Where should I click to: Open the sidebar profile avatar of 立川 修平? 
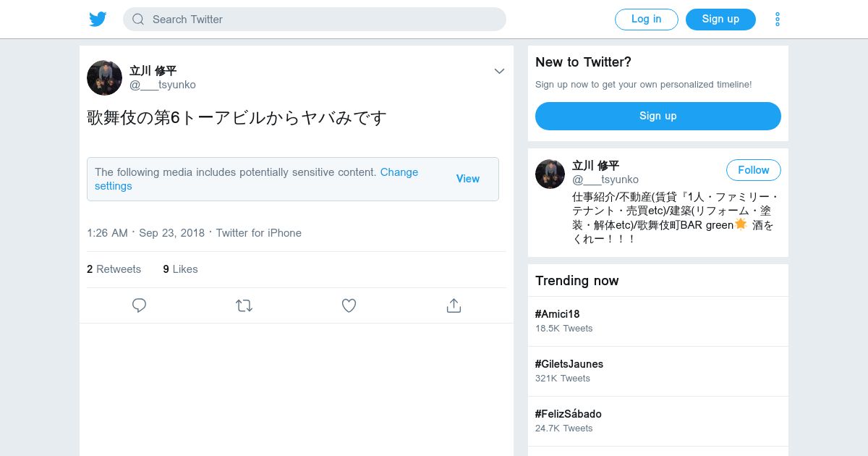pos(550,174)
